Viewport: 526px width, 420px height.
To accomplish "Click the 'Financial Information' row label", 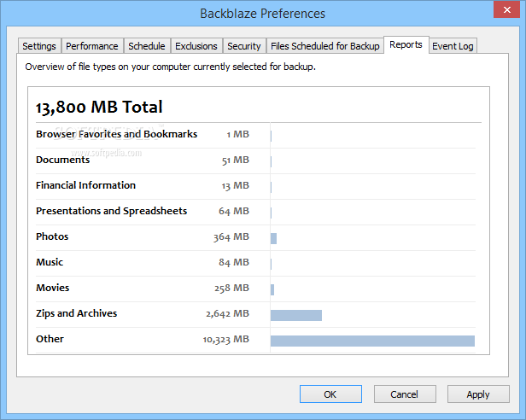I will [x=85, y=185].
